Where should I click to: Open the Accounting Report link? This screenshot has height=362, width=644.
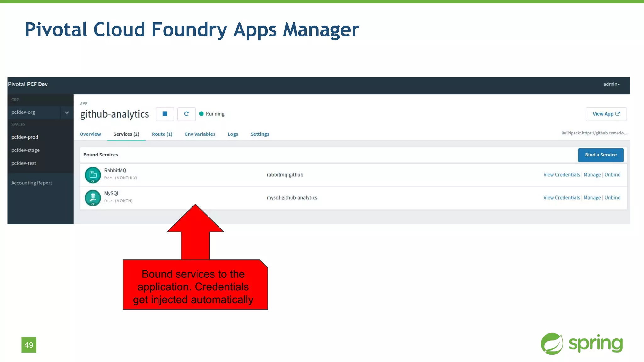pos(31,183)
